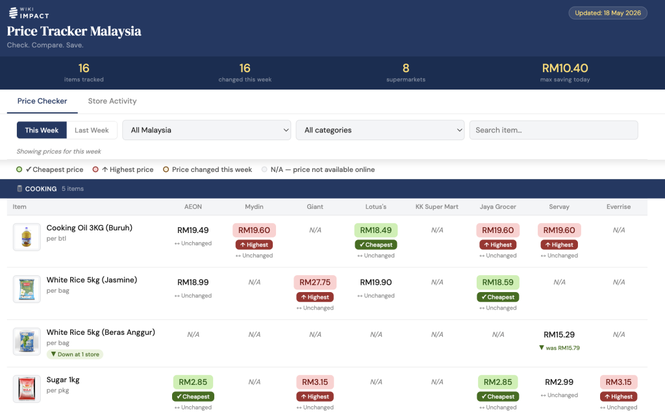Image resolution: width=665 pixels, height=416 pixels.
Task: Click Giant's RM27.75 Jasmine rice price
Action: tap(315, 282)
